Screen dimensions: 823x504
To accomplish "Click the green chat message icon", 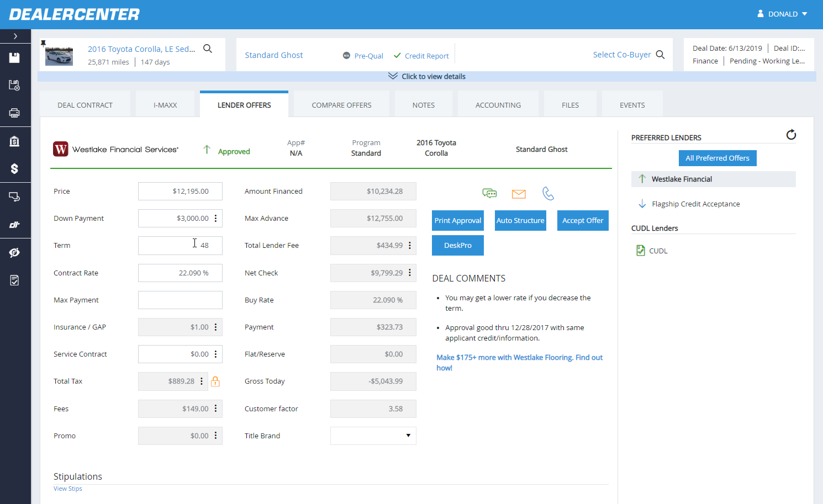I will coord(489,193).
